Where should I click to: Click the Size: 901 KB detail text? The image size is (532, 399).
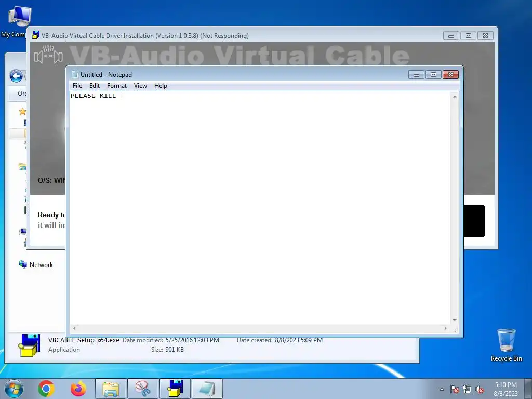[167, 350]
